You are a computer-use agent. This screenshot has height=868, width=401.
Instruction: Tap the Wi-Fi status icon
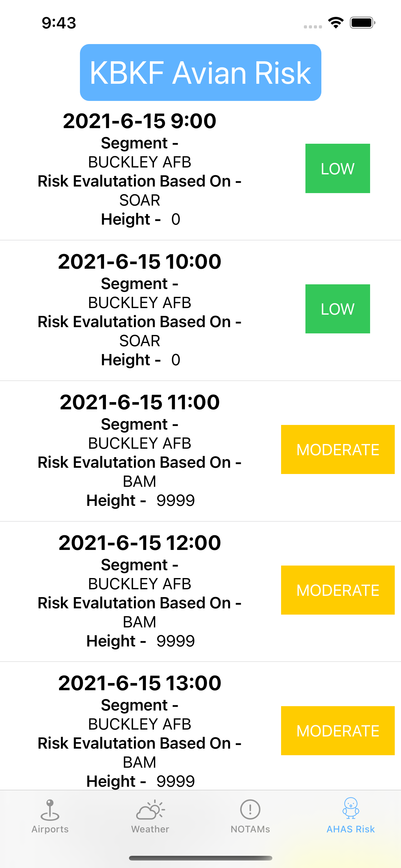click(x=336, y=23)
